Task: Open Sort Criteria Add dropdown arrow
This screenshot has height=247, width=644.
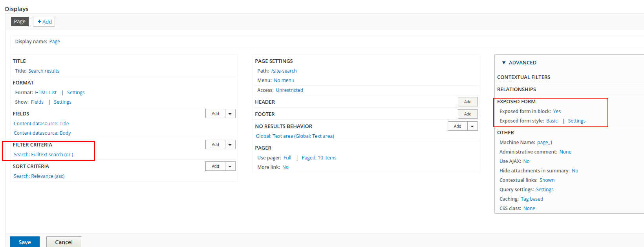Action: (231, 166)
